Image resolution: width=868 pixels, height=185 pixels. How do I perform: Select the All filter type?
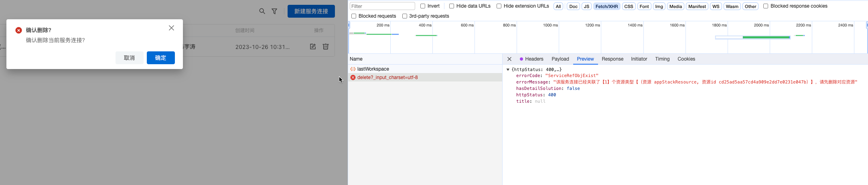pos(558,6)
